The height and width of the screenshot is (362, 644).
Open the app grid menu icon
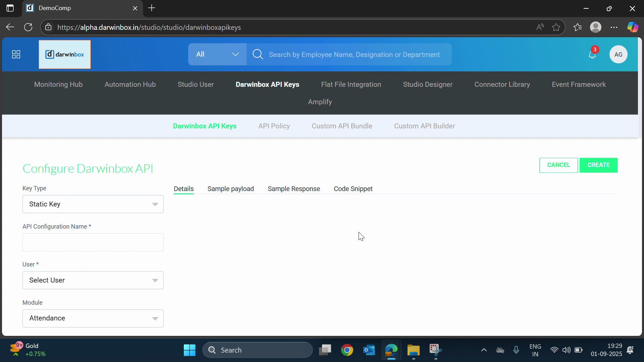point(16,54)
